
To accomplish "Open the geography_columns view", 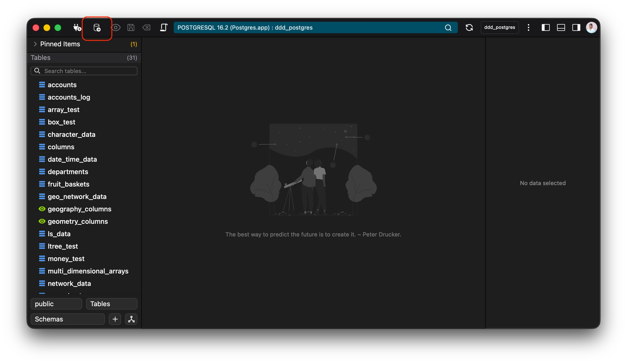I will click(79, 209).
